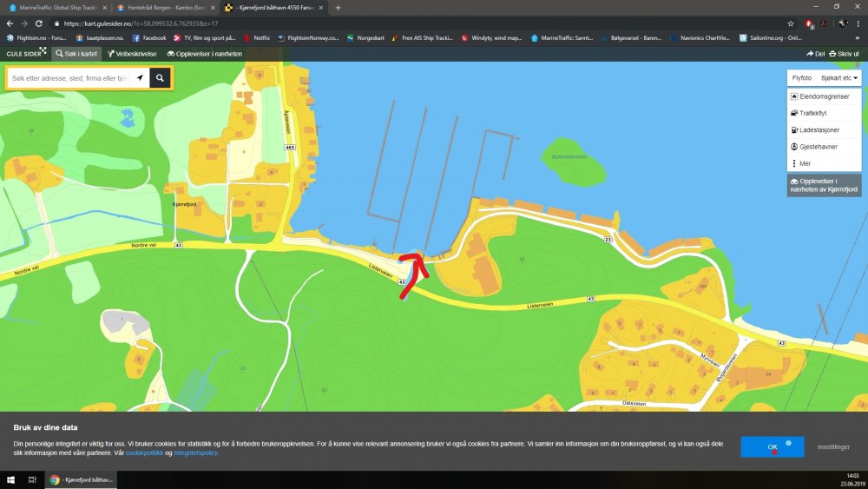
Task: Toggle the Gjestehavner guest harbours layer
Action: tap(825, 147)
